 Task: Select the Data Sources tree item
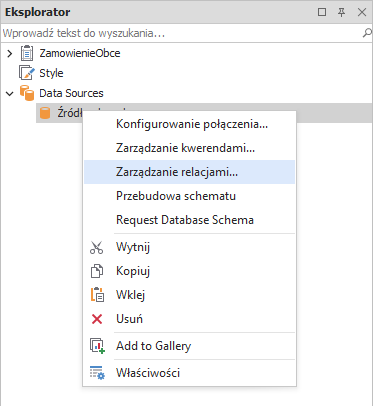[x=71, y=93]
